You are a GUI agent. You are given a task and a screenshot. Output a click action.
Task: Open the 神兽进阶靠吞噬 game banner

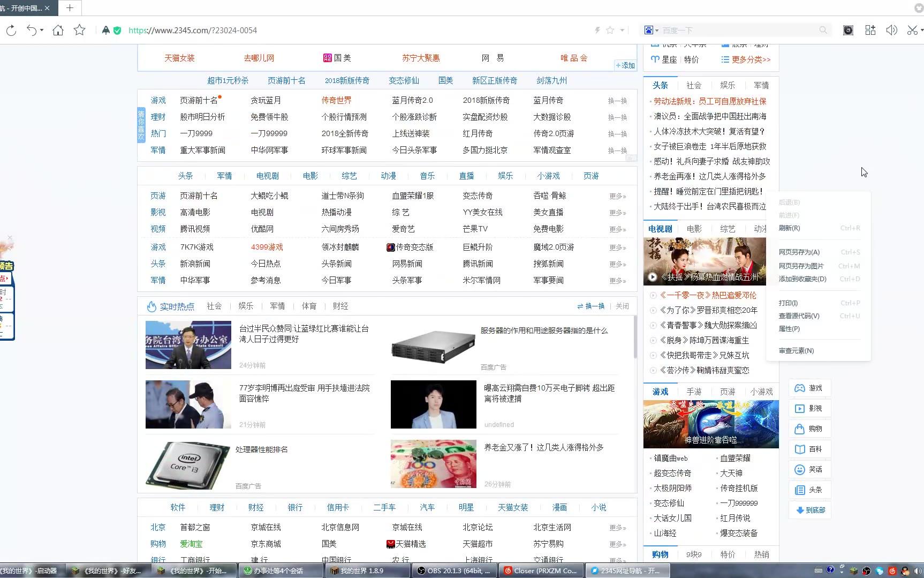[x=711, y=424]
